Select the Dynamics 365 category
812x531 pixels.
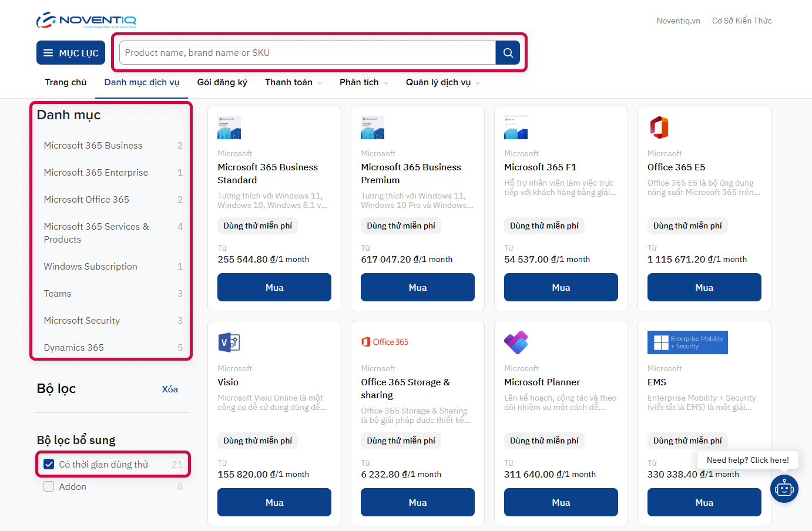click(x=74, y=348)
